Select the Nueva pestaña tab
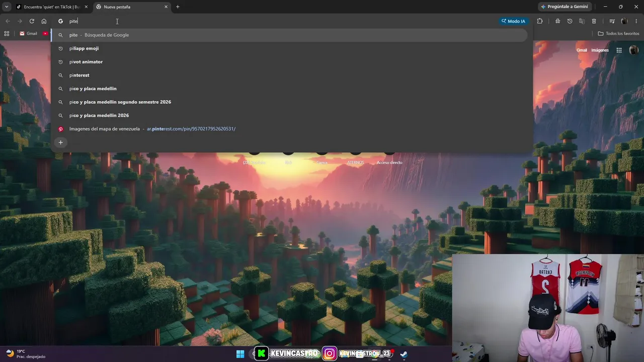The image size is (644, 362). pos(132,7)
